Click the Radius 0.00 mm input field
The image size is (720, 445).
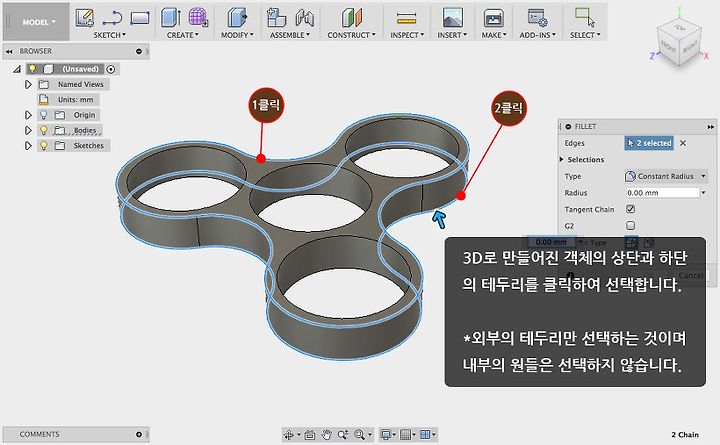[663, 193]
